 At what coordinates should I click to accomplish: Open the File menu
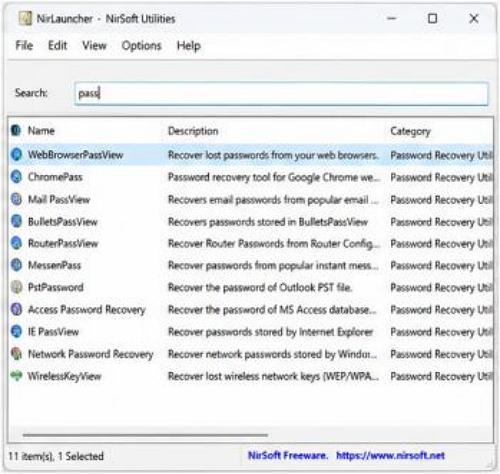coord(24,45)
